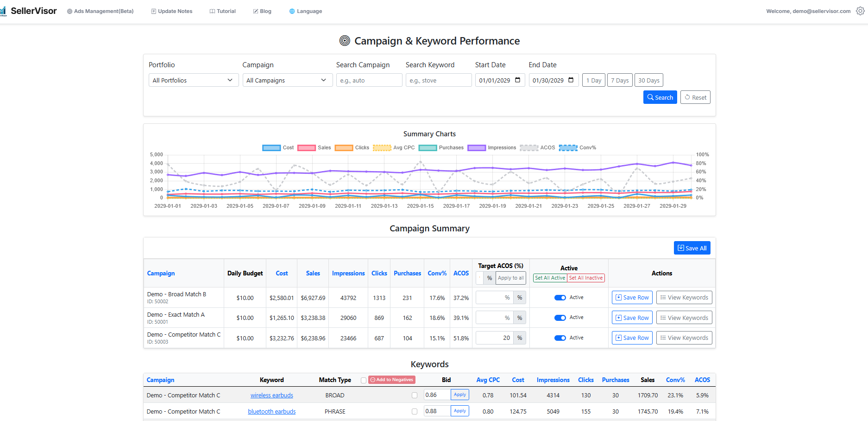Click Save All in Campaign Summary
This screenshot has width=868, height=421.
[692, 248]
